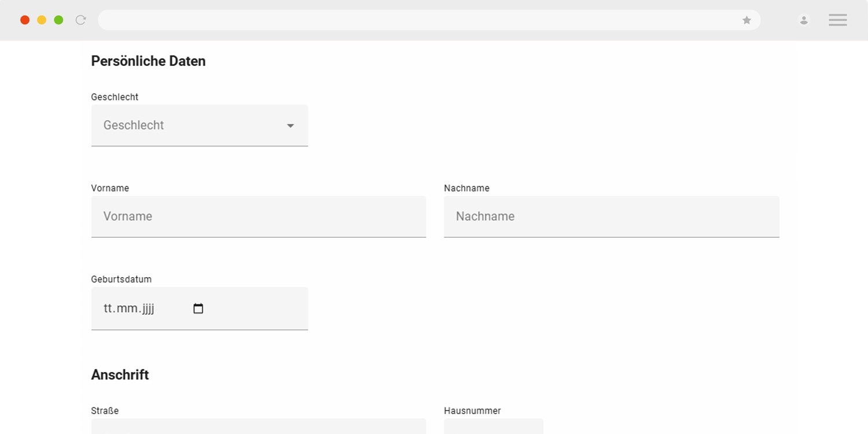Viewport: 868px width, 434px height.
Task: Open the user profile icon
Action: coord(804,20)
